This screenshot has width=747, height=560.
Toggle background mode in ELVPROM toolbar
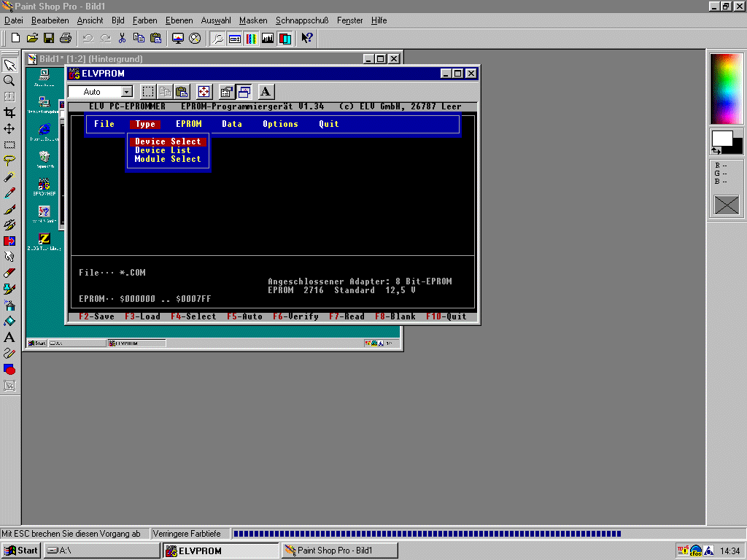(x=244, y=91)
